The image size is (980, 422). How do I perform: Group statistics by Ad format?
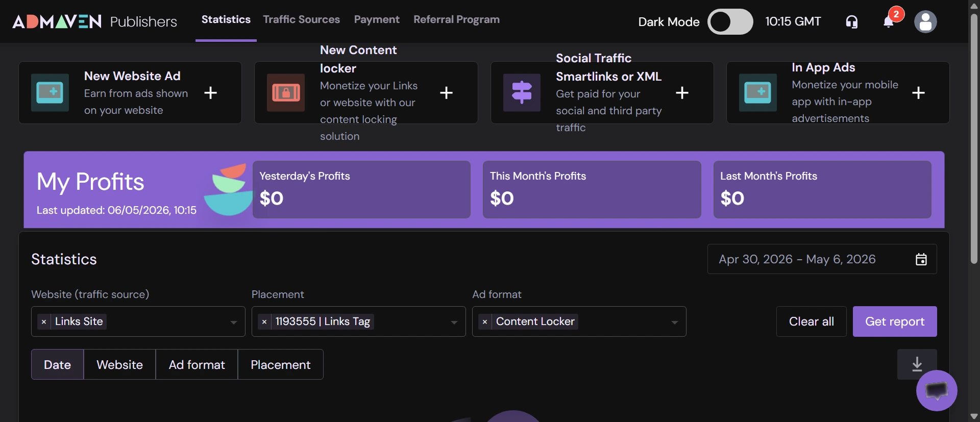click(197, 364)
